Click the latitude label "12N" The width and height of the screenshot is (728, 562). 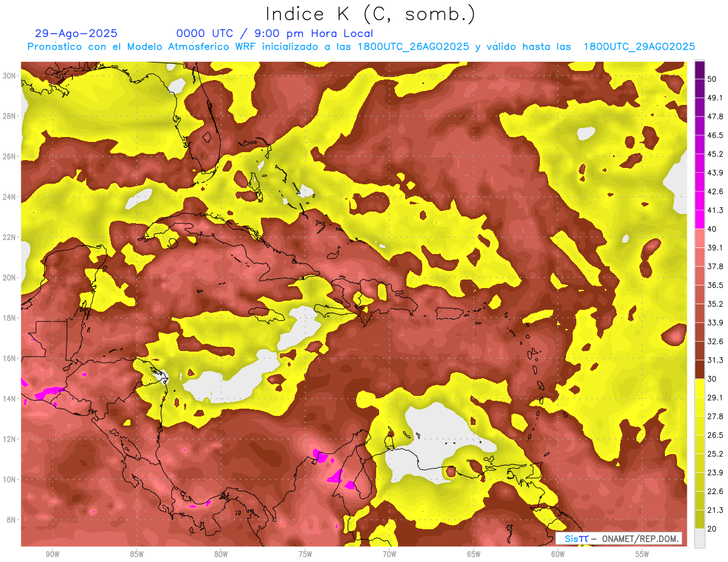(x=10, y=439)
